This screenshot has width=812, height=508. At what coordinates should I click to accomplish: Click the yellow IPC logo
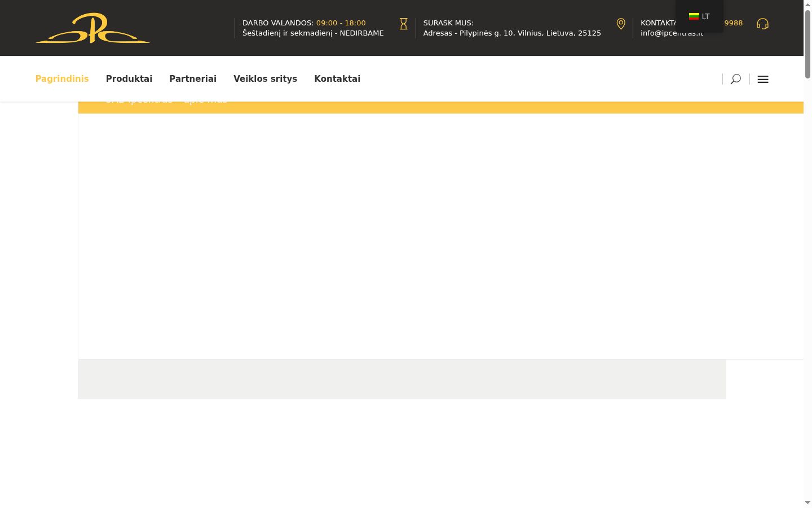pos(92,28)
